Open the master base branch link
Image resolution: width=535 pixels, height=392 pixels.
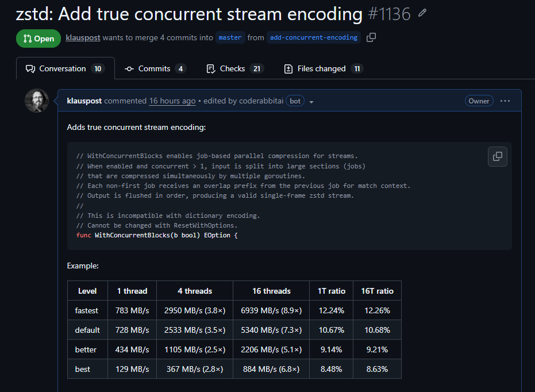[230, 37]
